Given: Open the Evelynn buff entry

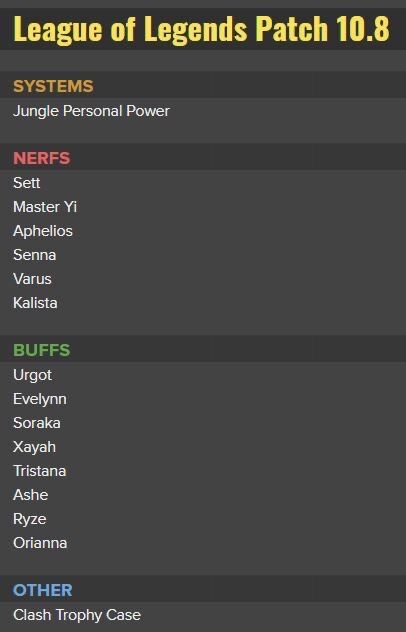Looking at the screenshot, I should coord(40,399).
